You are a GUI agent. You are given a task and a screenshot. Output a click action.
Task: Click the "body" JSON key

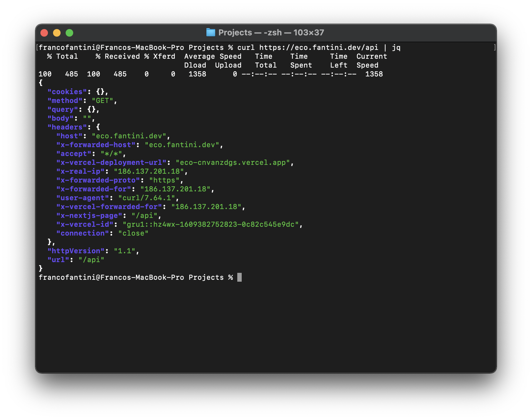(60, 118)
